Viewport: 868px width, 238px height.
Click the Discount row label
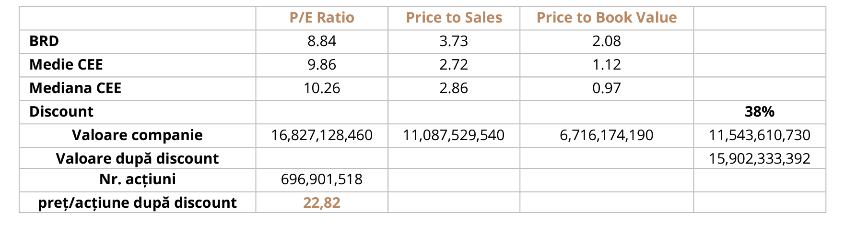coord(61,112)
